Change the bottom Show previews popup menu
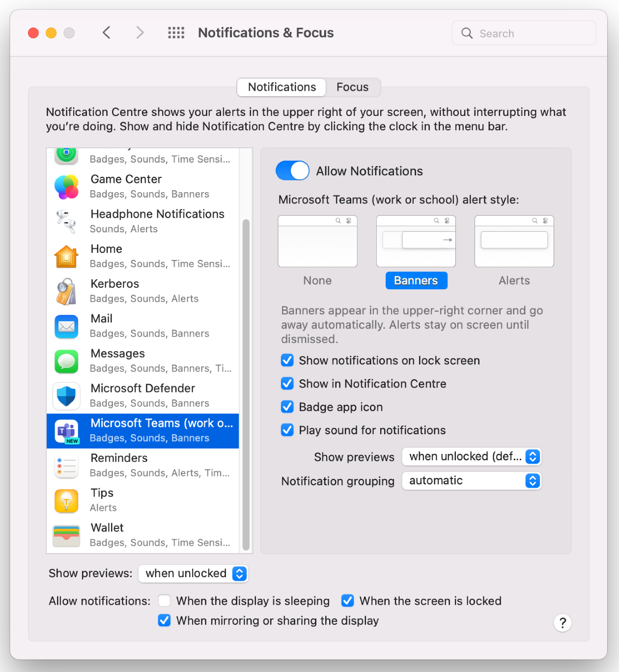Image resolution: width=619 pixels, height=672 pixels. coord(193,573)
